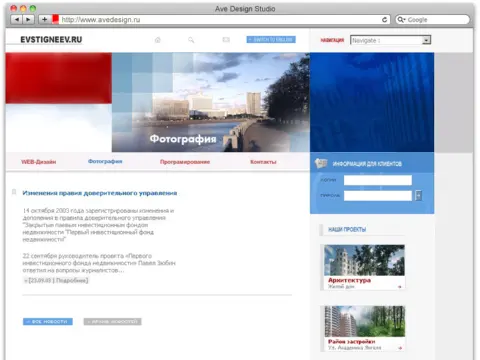Go forward with the browser forward arrow
The width and height of the screenshot is (480, 360).
pos(28,20)
